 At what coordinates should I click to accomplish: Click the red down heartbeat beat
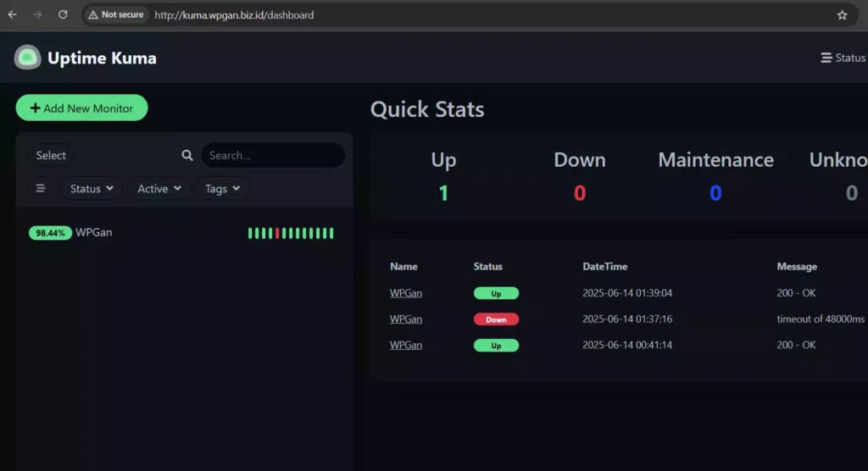point(277,233)
